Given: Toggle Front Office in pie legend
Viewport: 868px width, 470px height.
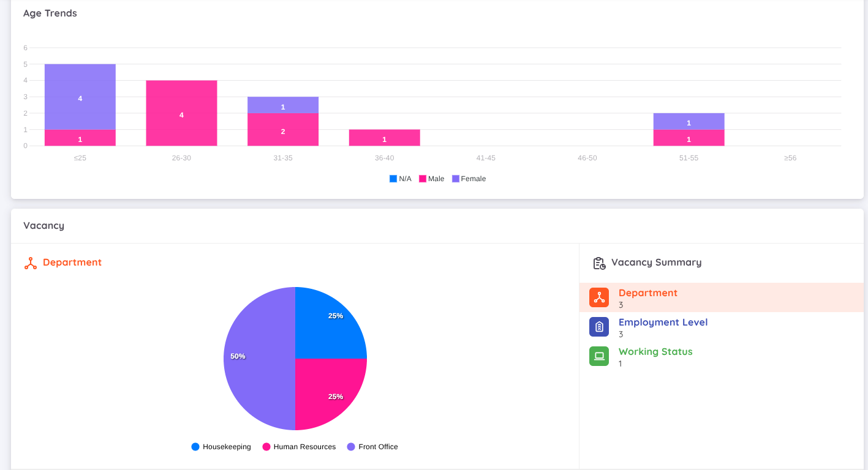Looking at the screenshot, I should coord(372,447).
